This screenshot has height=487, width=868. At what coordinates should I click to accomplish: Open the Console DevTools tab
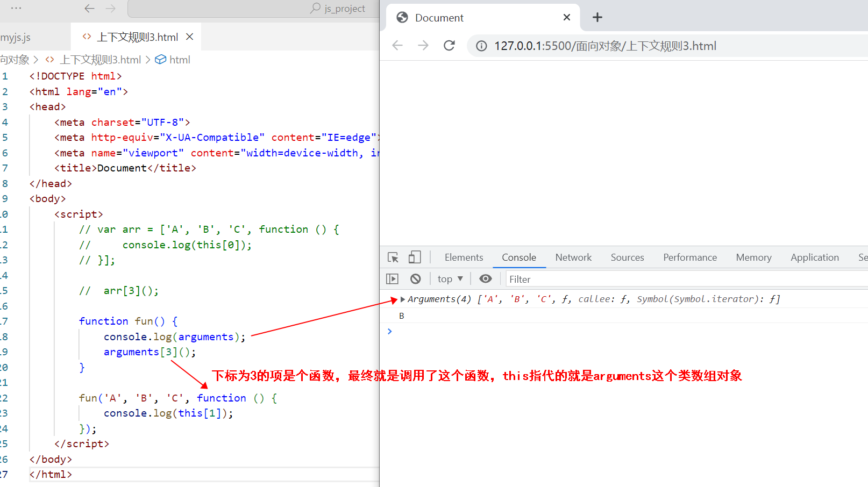click(x=519, y=257)
